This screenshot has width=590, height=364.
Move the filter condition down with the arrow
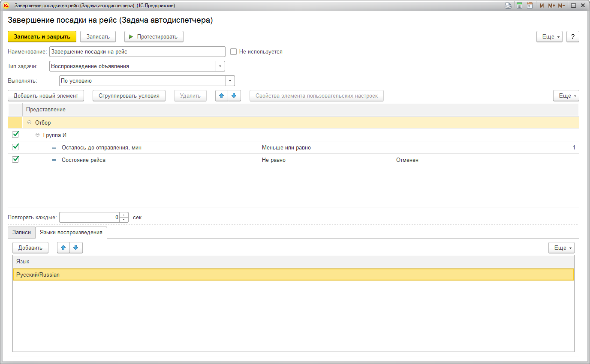(x=234, y=95)
